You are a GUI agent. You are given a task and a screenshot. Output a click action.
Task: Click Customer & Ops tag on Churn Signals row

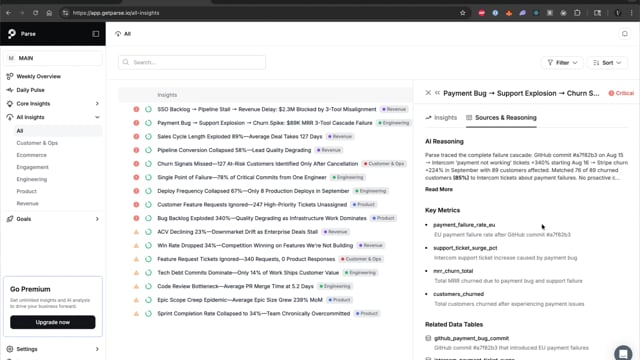tap(384, 164)
